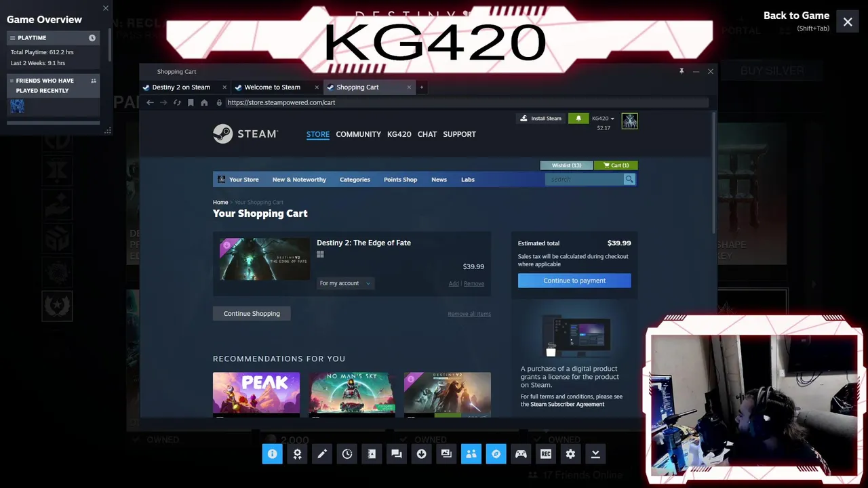Open Downloads arrow icon in overlay toolbar

point(421,454)
